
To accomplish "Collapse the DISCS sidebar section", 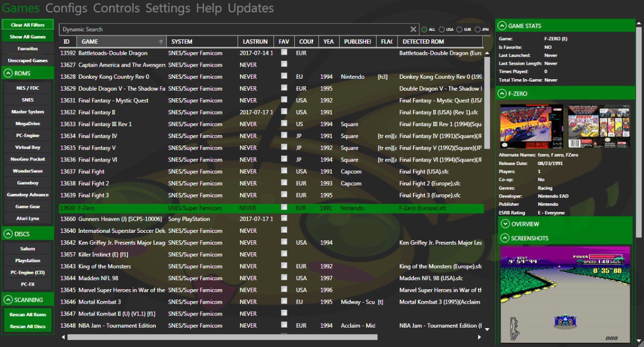I will pos(9,234).
